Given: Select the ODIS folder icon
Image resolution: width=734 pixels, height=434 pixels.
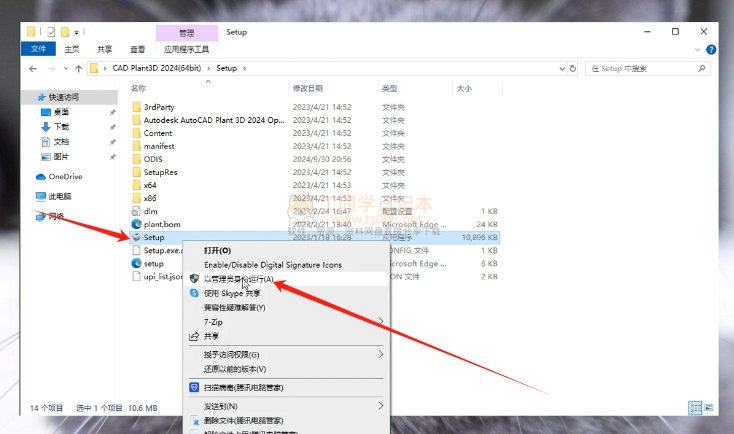Looking at the screenshot, I should [136, 159].
